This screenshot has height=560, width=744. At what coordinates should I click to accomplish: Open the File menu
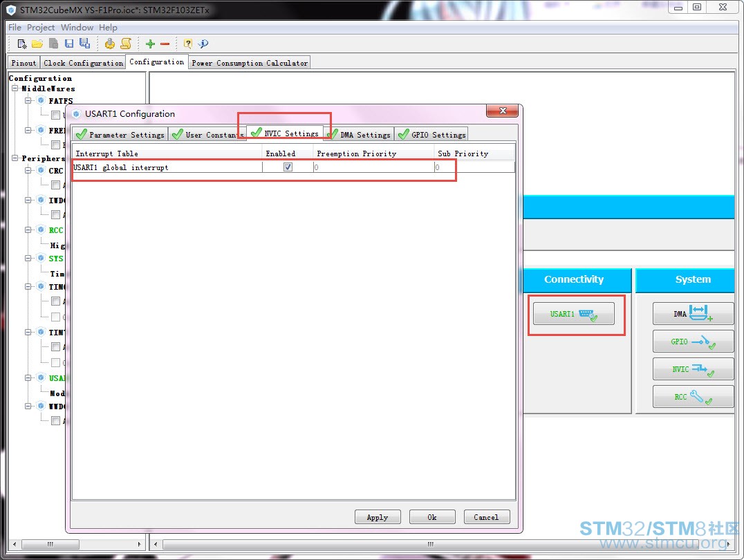pyautogui.click(x=15, y=28)
